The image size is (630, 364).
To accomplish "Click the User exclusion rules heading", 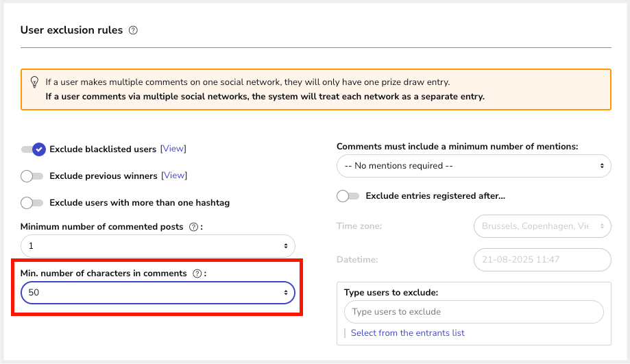I will [x=71, y=30].
